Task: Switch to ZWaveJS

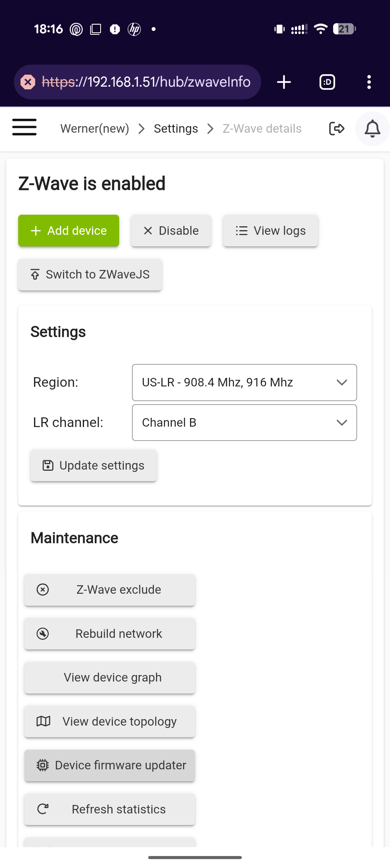Action: 90,275
